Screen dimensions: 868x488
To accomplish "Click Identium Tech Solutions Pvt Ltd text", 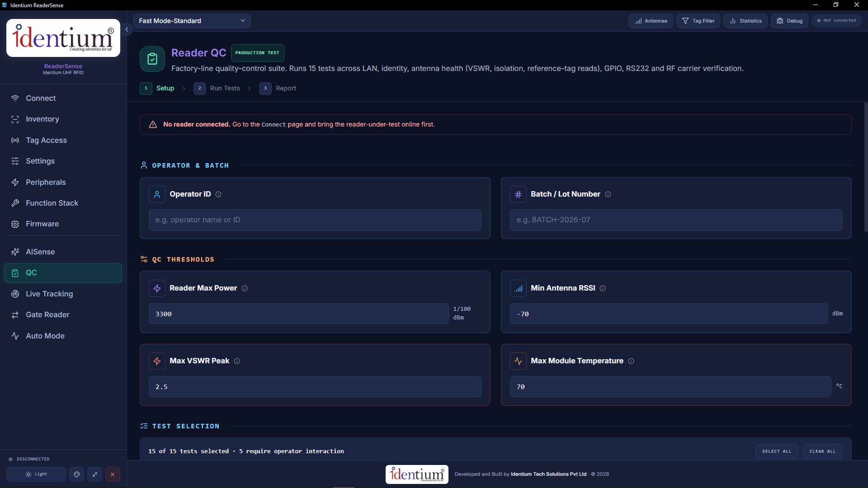I will click(548, 474).
